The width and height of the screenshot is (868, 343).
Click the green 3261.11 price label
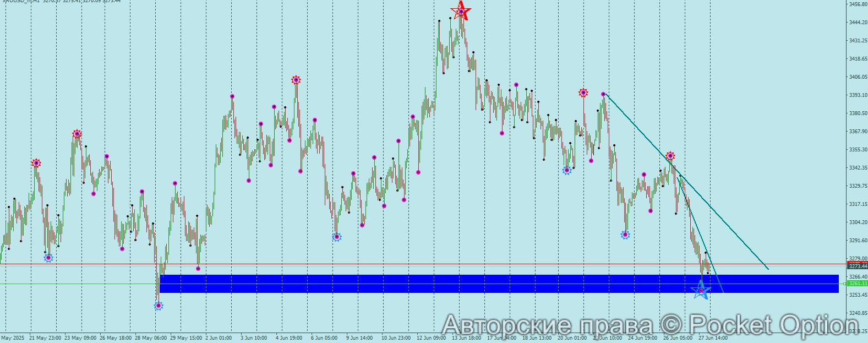pyautogui.click(x=857, y=284)
